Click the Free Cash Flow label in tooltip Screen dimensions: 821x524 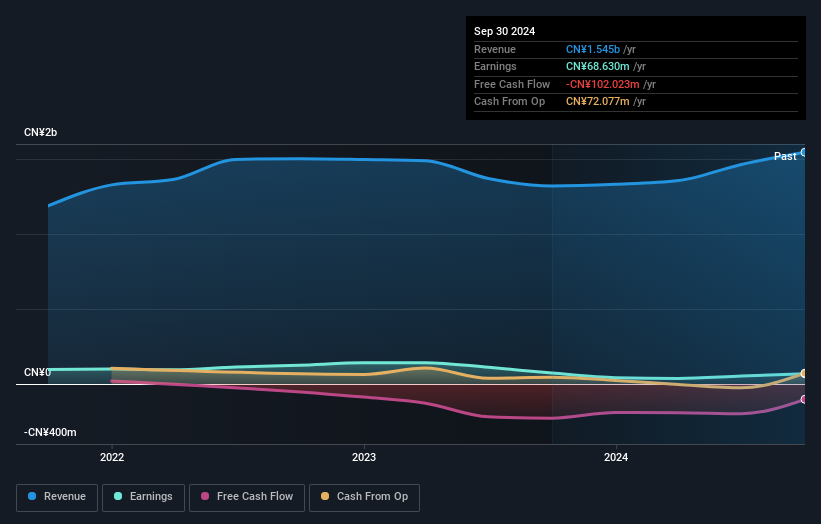pos(512,84)
